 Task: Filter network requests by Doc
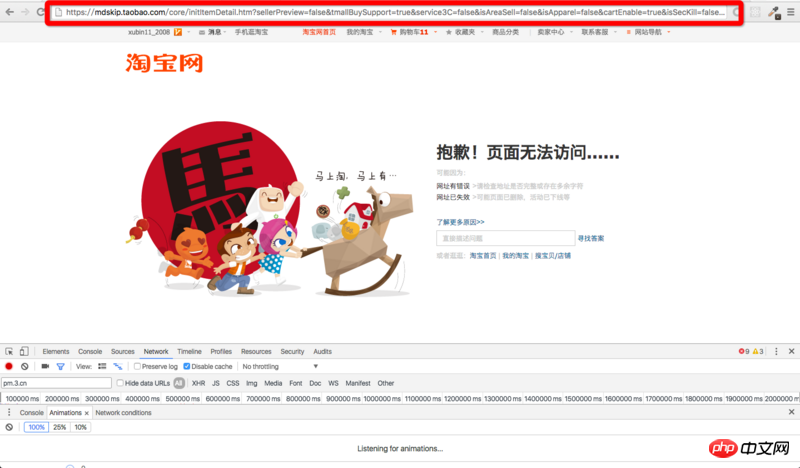click(x=315, y=383)
